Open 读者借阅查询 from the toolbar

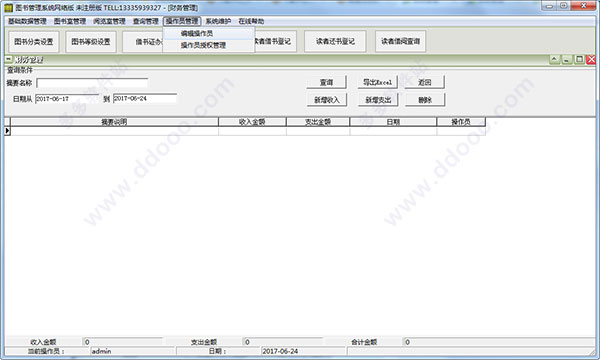point(400,41)
